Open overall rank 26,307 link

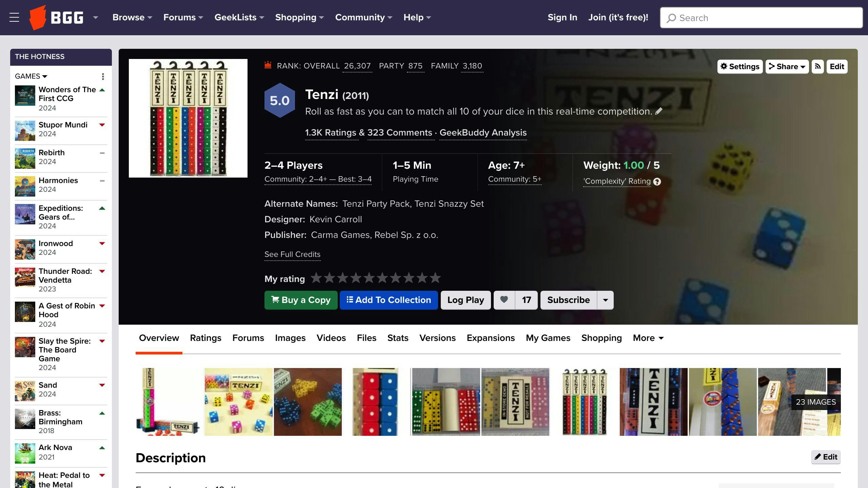[x=357, y=66]
